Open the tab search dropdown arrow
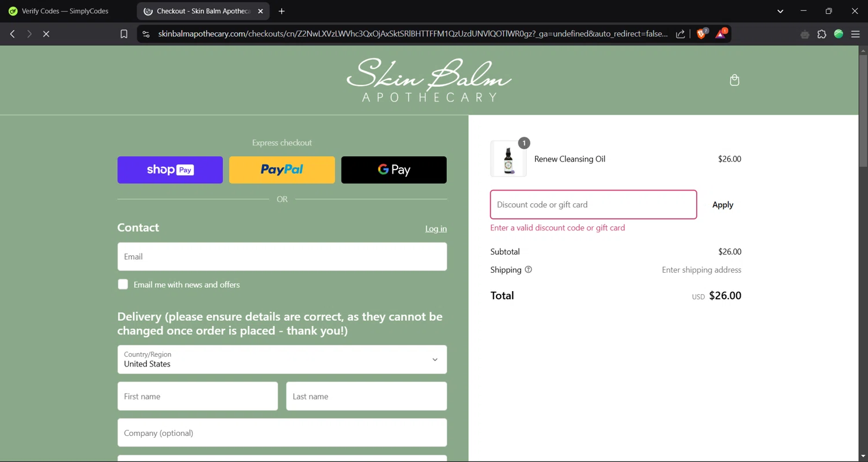868x462 pixels. coord(781,11)
